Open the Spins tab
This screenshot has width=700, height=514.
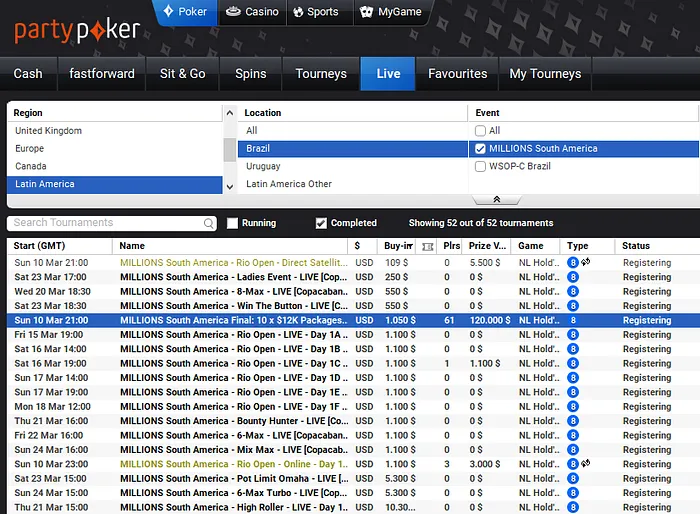tap(250, 74)
